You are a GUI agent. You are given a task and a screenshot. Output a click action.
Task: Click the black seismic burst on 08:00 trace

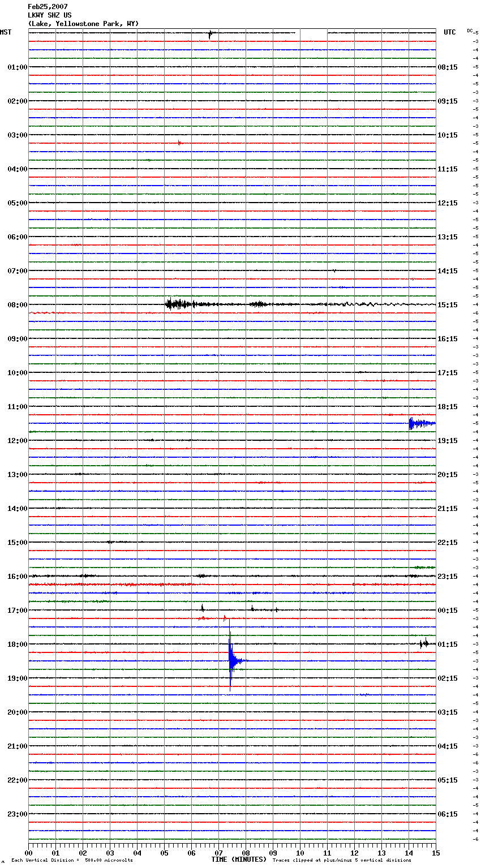175,304
